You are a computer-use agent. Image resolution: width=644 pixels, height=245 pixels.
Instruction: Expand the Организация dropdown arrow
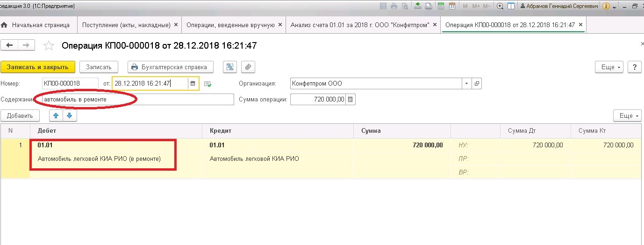coord(467,84)
